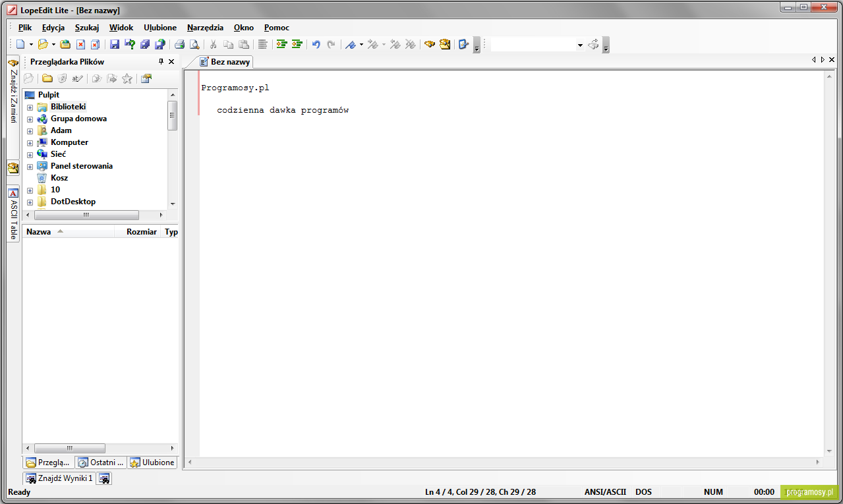This screenshot has height=504, width=843.
Task: Click the folder tree vertical scrollbar thumb
Action: point(173,115)
